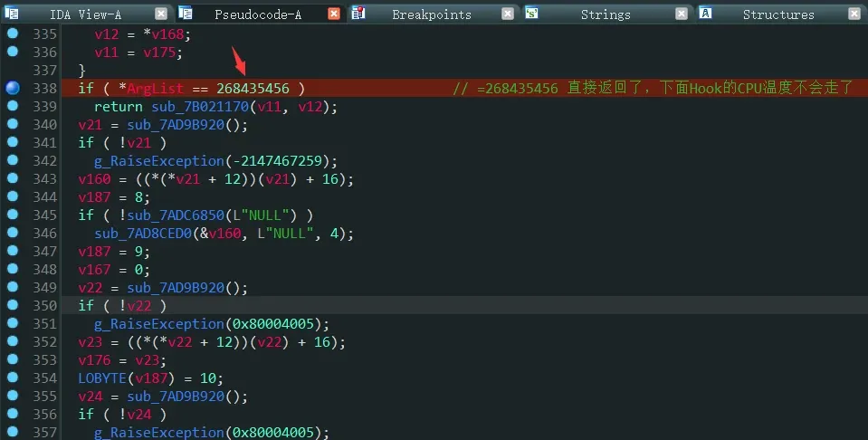Screen dimensions: 868x440
Task: Close the Pseudocode-A tab
Action: pos(334,14)
